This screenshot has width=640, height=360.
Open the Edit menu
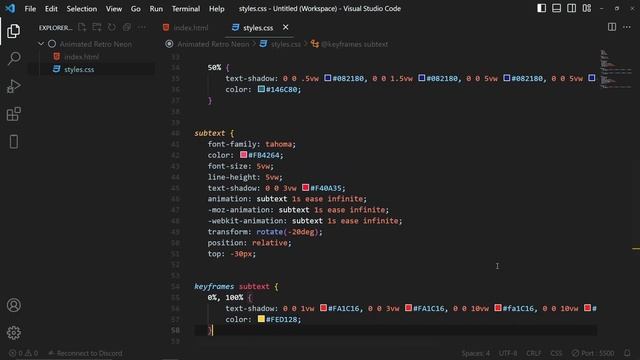click(x=51, y=9)
